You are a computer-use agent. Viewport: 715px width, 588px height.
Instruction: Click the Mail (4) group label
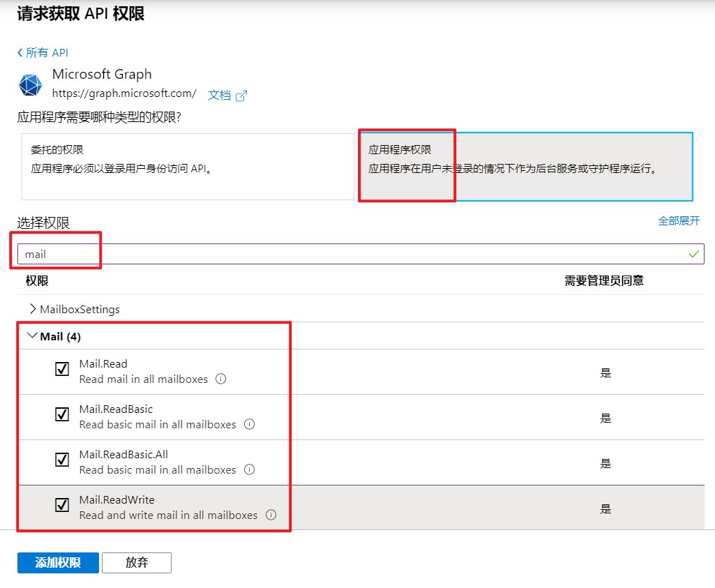60,337
